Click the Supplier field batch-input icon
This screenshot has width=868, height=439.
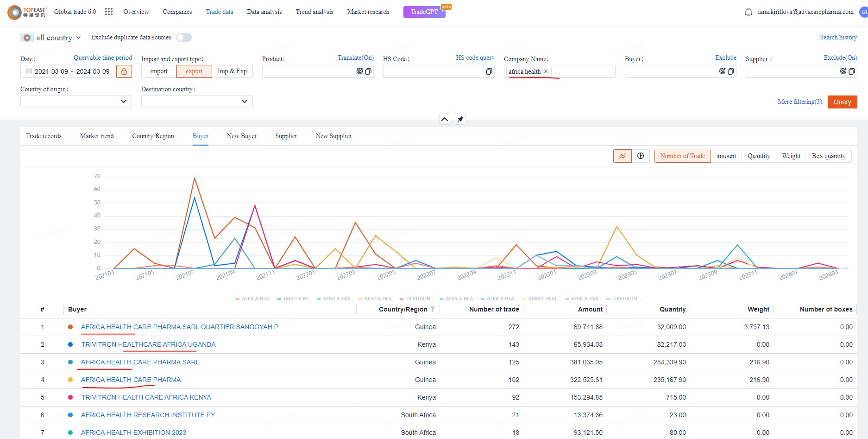tap(851, 71)
